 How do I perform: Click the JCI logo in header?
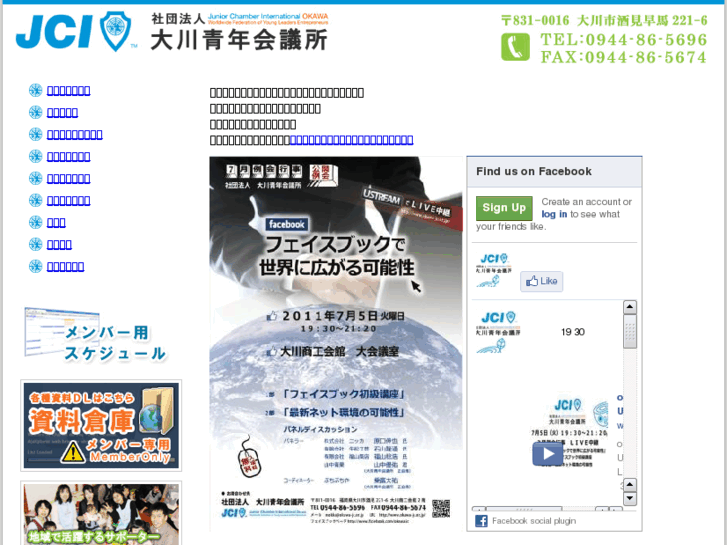click(x=75, y=32)
